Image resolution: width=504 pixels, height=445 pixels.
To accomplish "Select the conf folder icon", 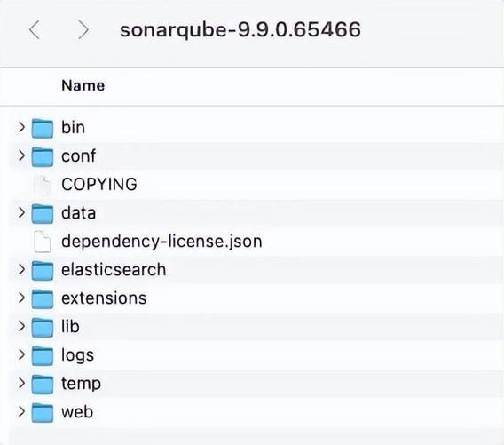I will (43, 156).
